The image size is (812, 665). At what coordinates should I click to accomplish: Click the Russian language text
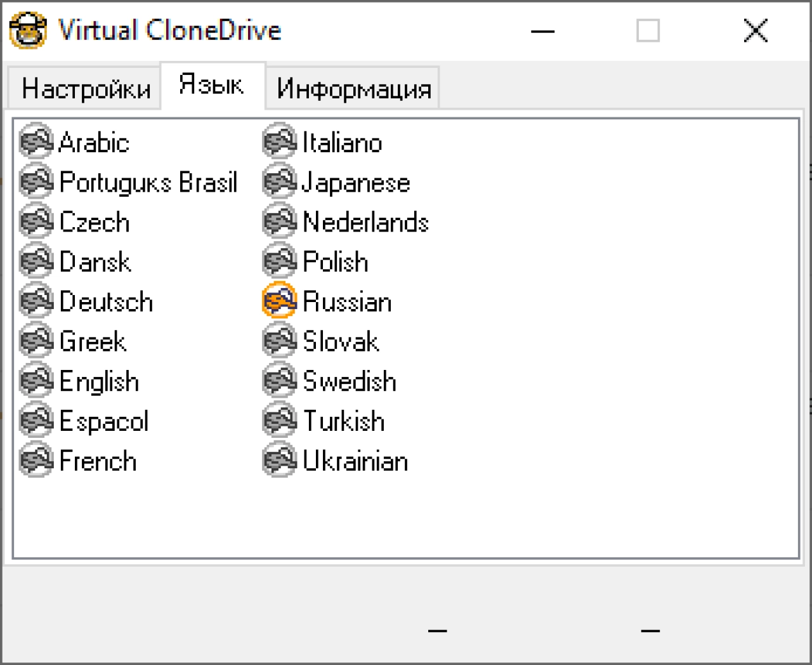click(347, 302)
